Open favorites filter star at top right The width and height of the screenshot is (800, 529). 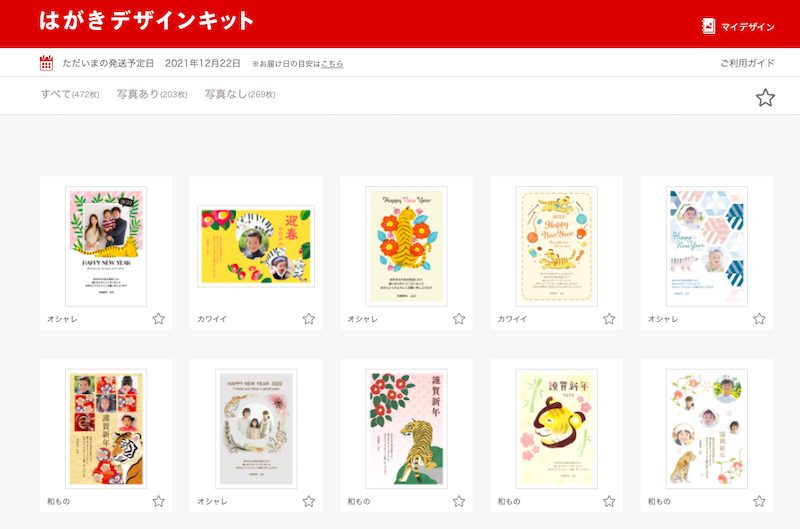tap(765, 97)
